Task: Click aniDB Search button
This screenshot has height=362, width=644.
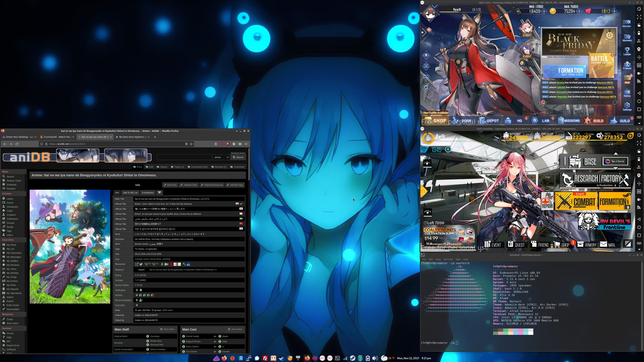Action: (x=238, y=157)
